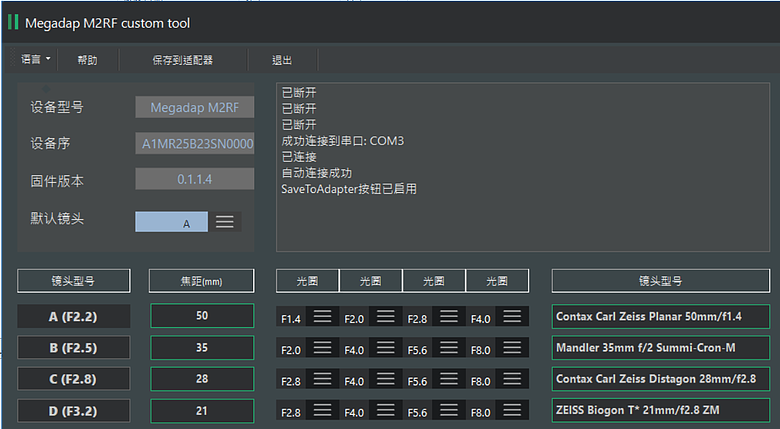Viewport: 780px width, 429px height.
Task: Open F1.4 aperture list icon in row A
Action: coord(322,317)
